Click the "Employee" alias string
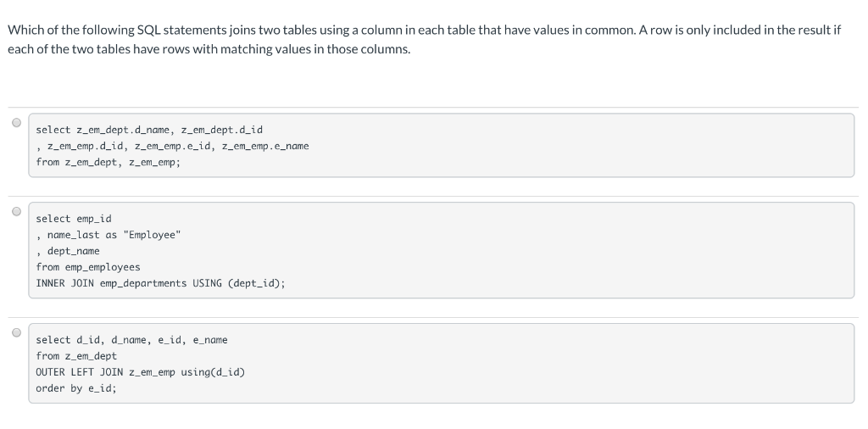This screenshot has height=429, width=868. pyautogui.click(x=152, y=235)
